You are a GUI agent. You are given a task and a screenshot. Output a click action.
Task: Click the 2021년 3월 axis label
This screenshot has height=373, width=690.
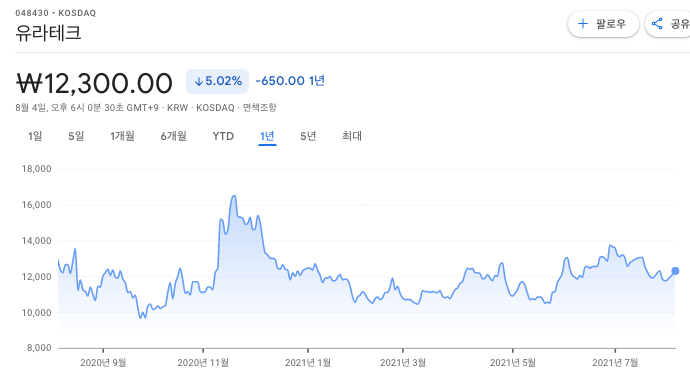click(x=403, y=363)
